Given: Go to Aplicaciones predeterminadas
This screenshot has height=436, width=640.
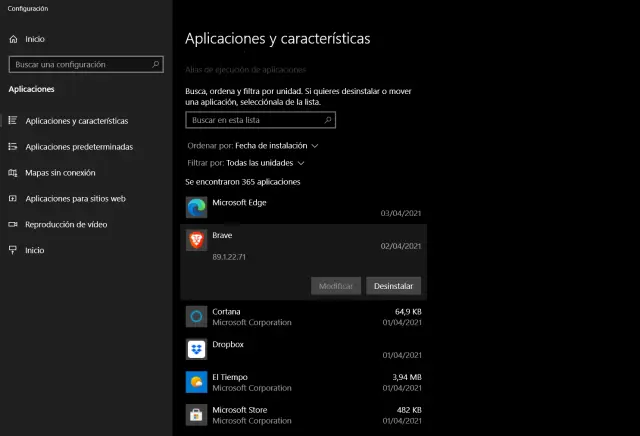Looking at the screenshot, I should click(x=78, y=147).
